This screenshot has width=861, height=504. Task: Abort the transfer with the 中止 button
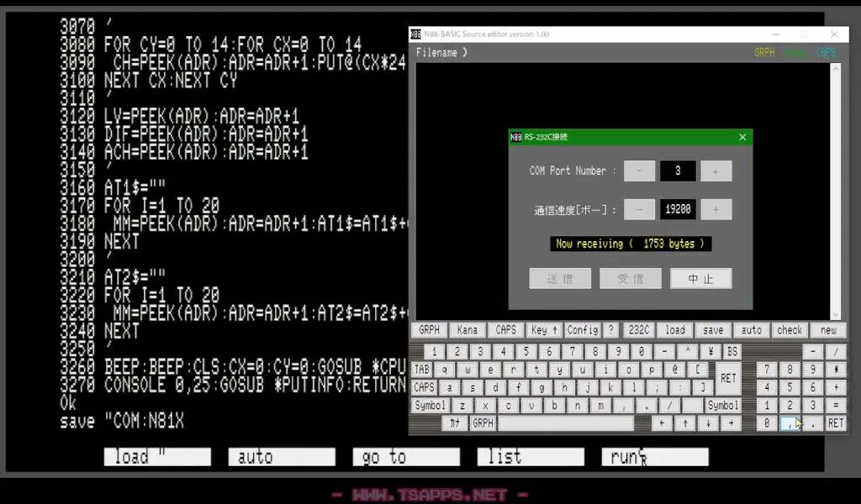(x=700, y=279)
